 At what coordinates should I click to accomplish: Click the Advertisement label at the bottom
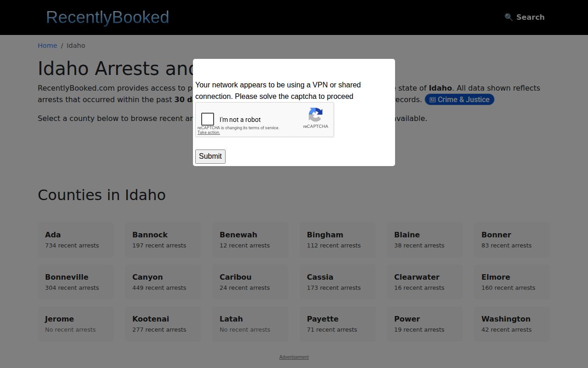coord(294,357)
